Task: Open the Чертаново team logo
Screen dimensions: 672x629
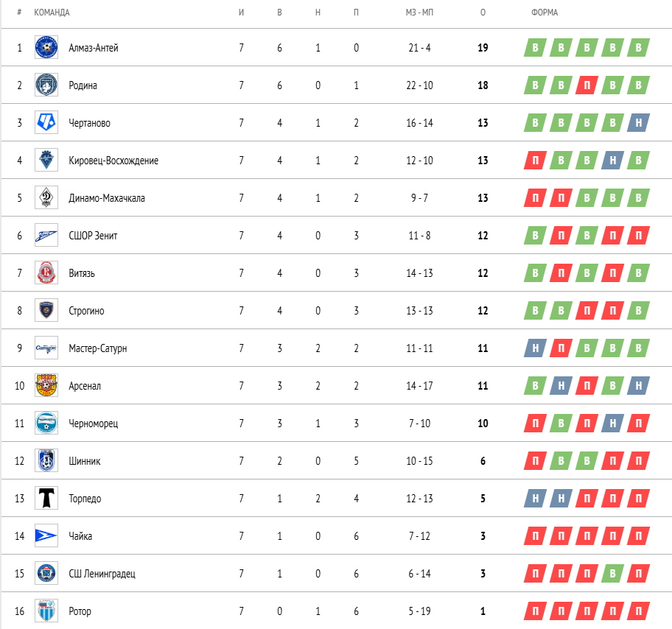Action: click(x=46, y=122)
